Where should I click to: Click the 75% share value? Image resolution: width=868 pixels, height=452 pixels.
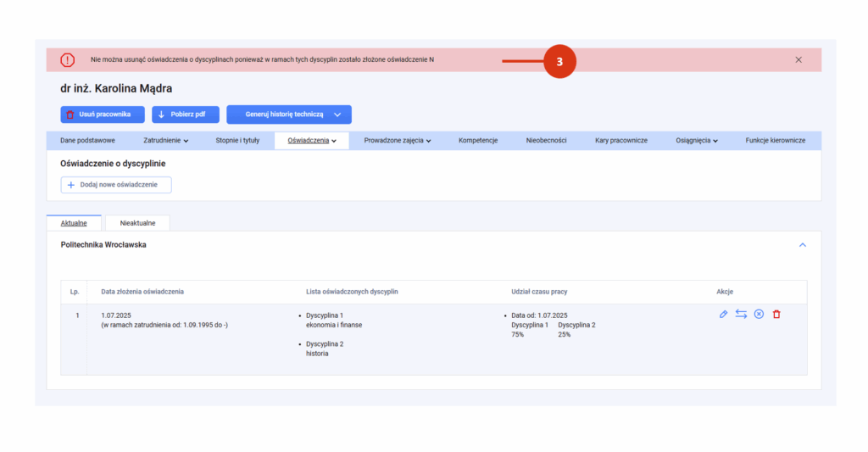518,335
